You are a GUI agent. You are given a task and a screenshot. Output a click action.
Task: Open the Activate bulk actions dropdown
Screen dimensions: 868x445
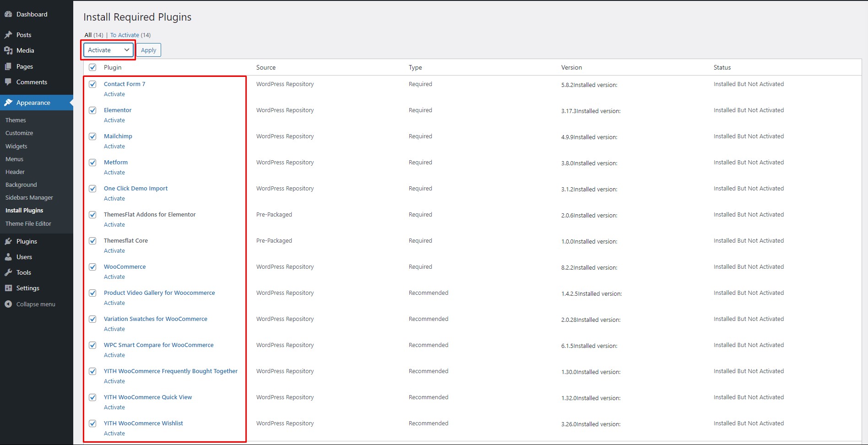[x=108, y=50]
